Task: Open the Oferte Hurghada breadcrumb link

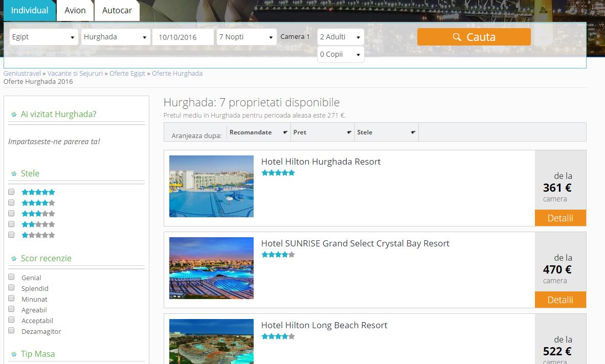Action: [x=177, y=73]
